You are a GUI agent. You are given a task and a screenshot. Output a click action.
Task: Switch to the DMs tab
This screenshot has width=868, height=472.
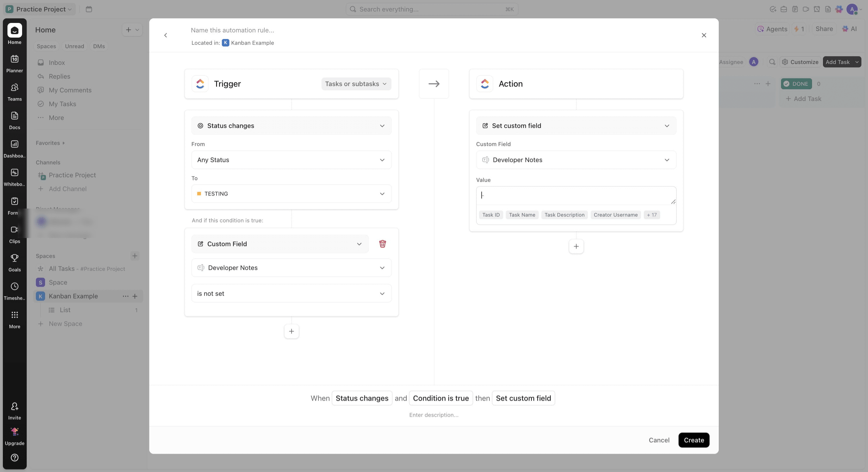click(99, 46)
